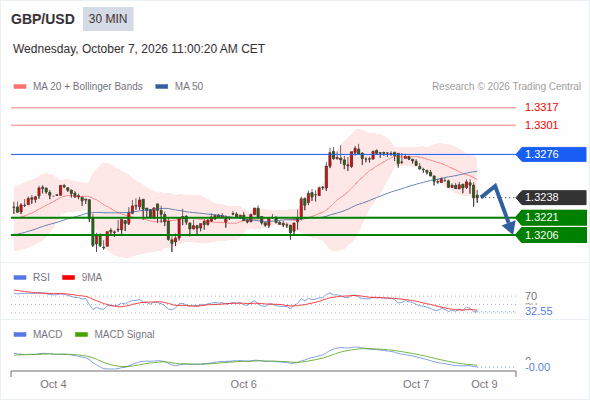Click the Oct 4 date label
590x400 pixels.
(x=53, y=384)
